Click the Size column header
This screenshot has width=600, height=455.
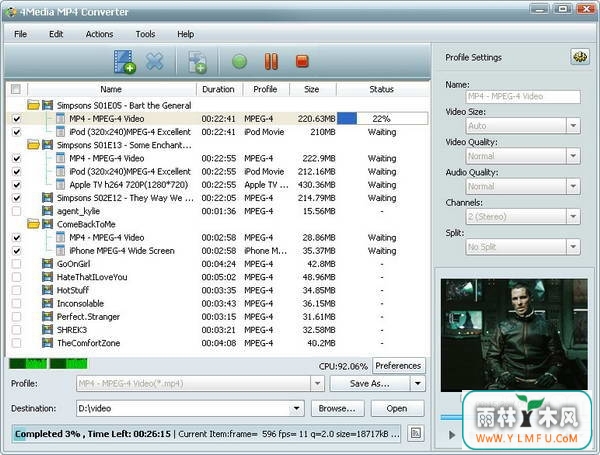click(312, 89)
